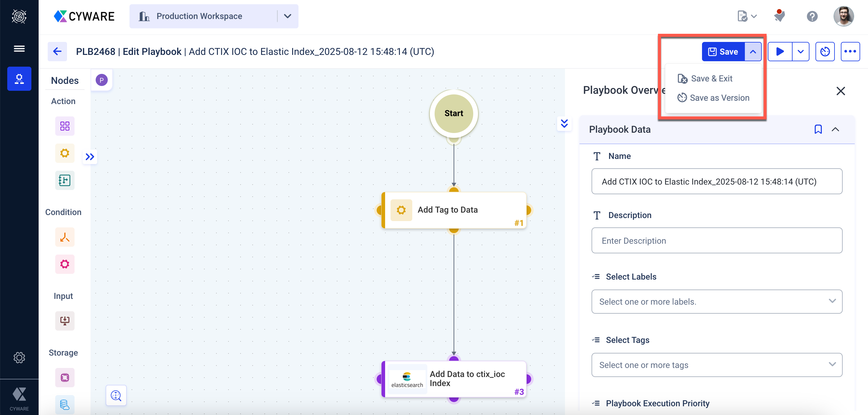Screen dimensions: 868x415
Task: Open the version history clock icon
Action: pos(825,52)
